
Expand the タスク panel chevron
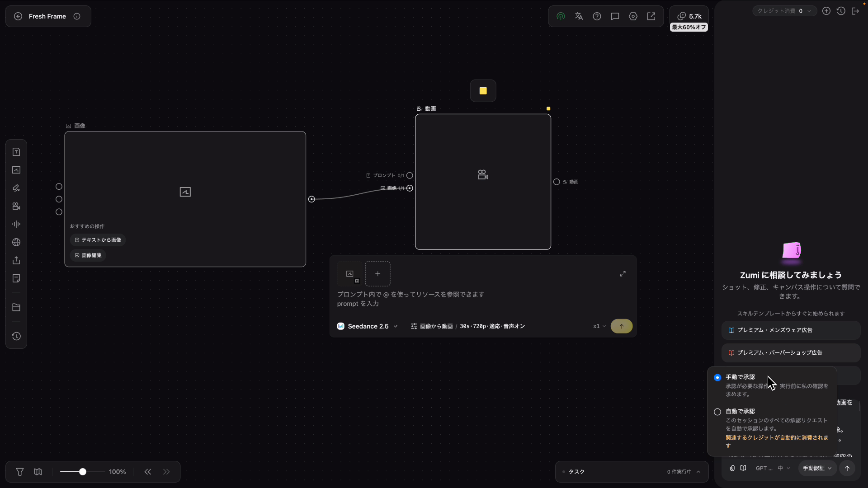tap(698, 472)
